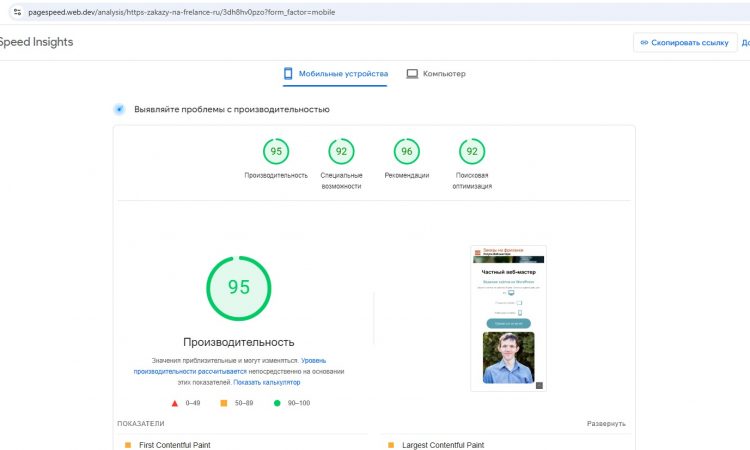Click the mobile phone icon in tabs
750x450 pixels.
click(288, 74)
